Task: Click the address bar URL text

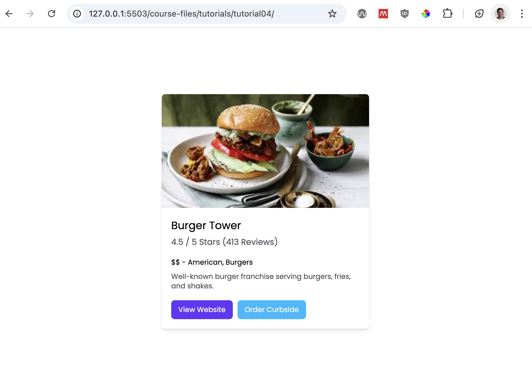Action: click(182, 14)
